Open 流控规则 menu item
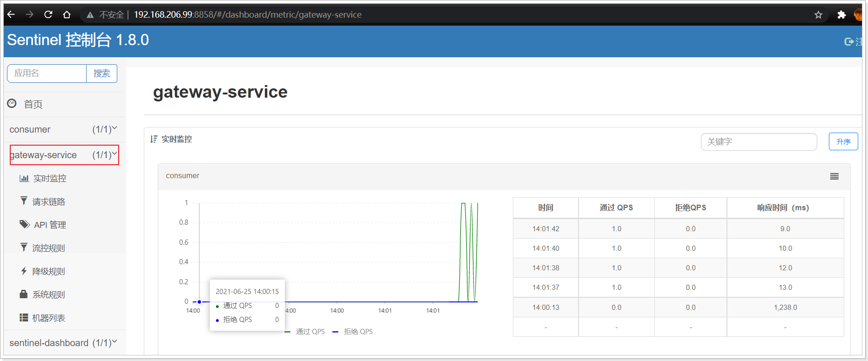This screenshot has width=868, height=361. click(x=49, y=248)
